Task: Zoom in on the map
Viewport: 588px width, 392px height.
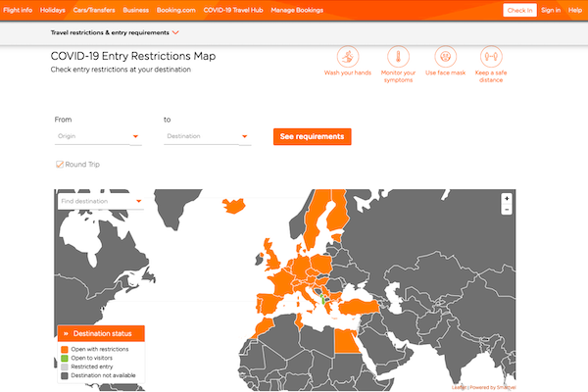Action: [x=507, y=198]
